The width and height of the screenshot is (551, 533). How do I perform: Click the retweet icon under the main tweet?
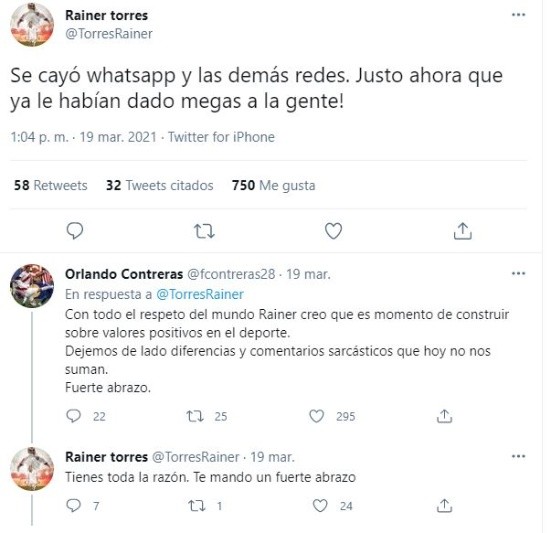click(204, 231)
